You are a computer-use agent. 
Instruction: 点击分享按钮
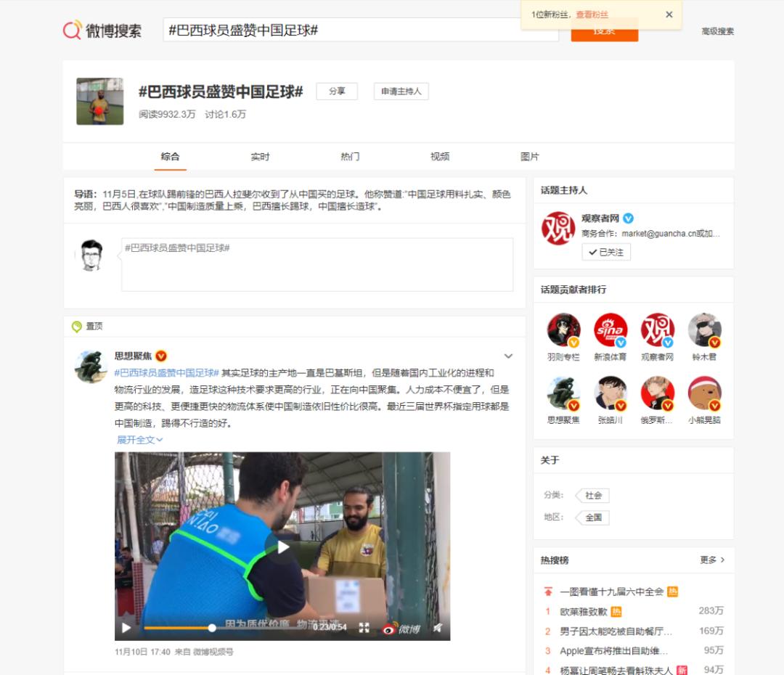coord(336,91)
